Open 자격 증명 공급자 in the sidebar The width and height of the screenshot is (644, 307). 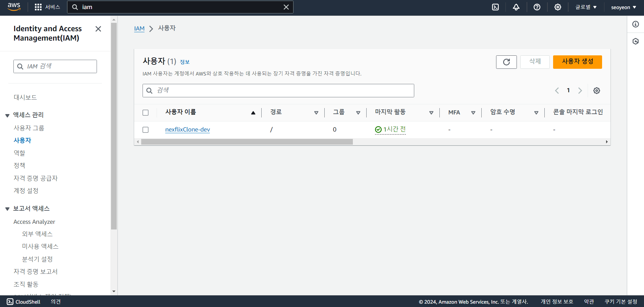point(36,178)
